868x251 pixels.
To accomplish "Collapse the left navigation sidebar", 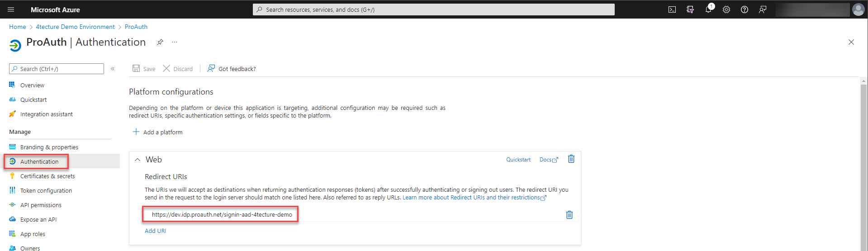I will click(113, 69).
